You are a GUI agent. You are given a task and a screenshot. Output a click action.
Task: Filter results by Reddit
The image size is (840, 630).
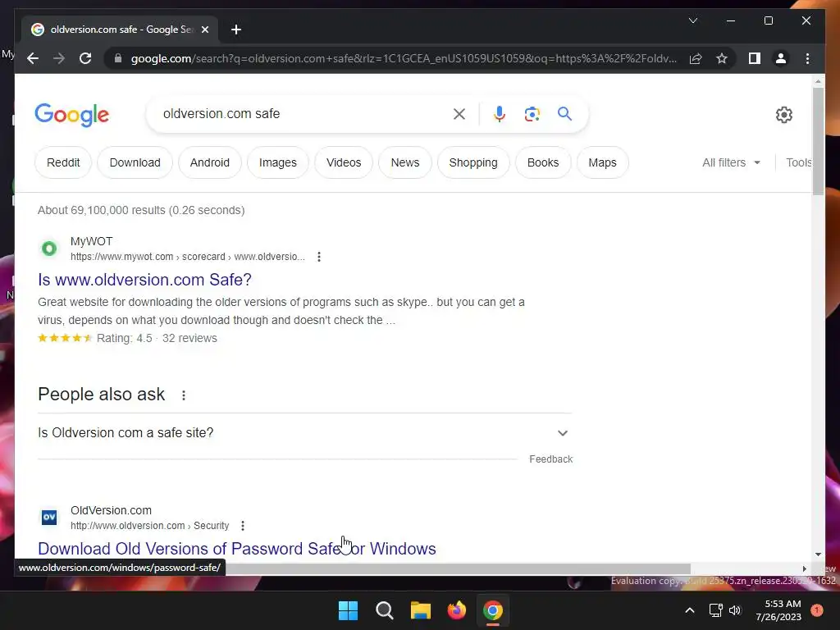tap(63, 162)
